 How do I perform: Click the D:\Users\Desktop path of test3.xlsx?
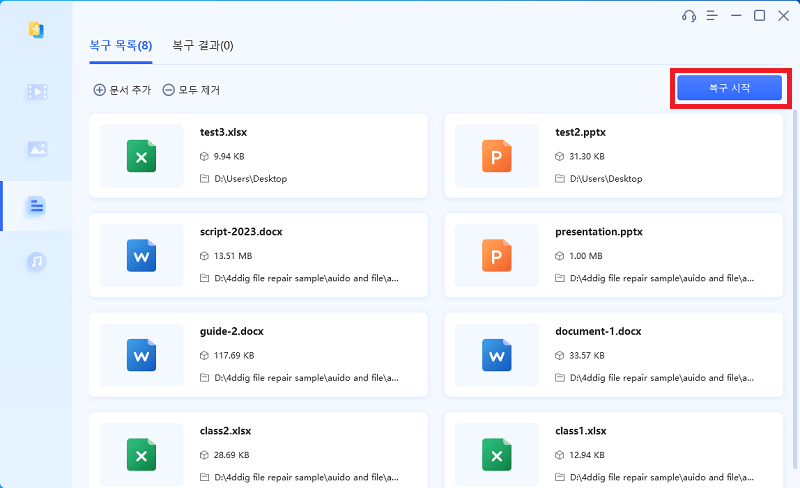tap(251, 179)
